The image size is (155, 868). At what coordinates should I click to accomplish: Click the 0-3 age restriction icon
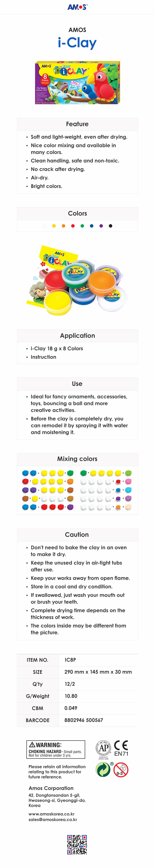[121, 770]
